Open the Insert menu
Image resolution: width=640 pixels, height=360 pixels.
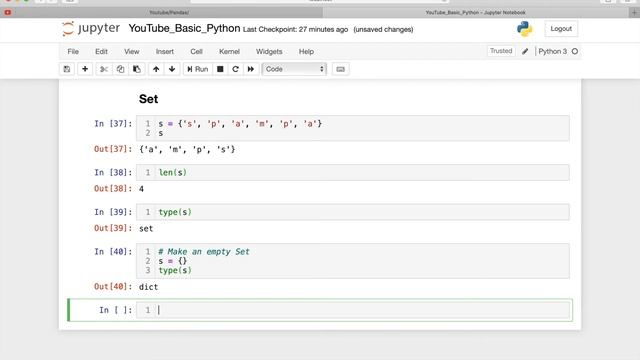(x=164, y=51)
